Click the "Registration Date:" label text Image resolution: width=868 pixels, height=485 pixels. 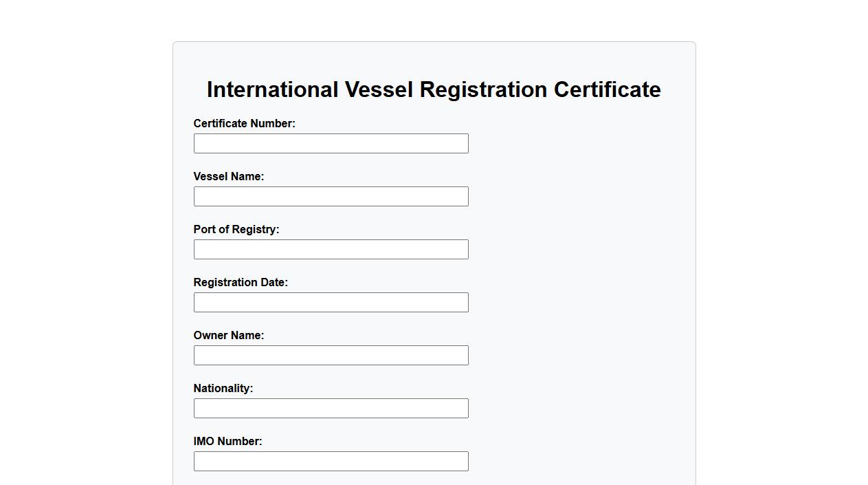pyautogui.click(x=241, y=283)
